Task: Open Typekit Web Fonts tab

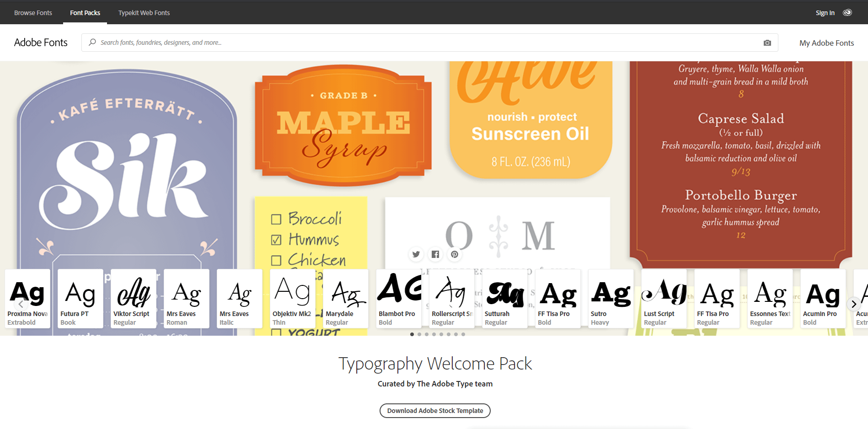Action: click(144, 13)
